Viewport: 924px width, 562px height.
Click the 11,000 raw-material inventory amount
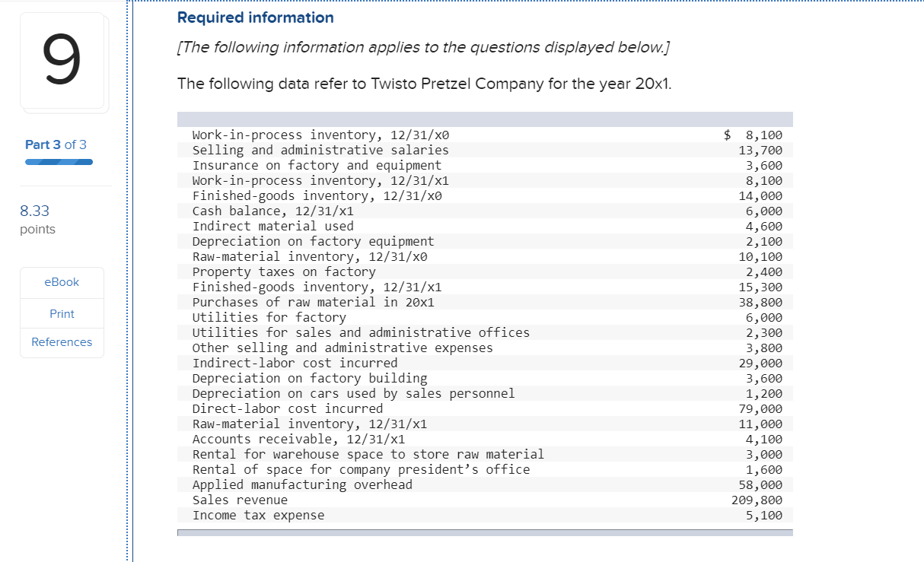click(x=760, y=424)
